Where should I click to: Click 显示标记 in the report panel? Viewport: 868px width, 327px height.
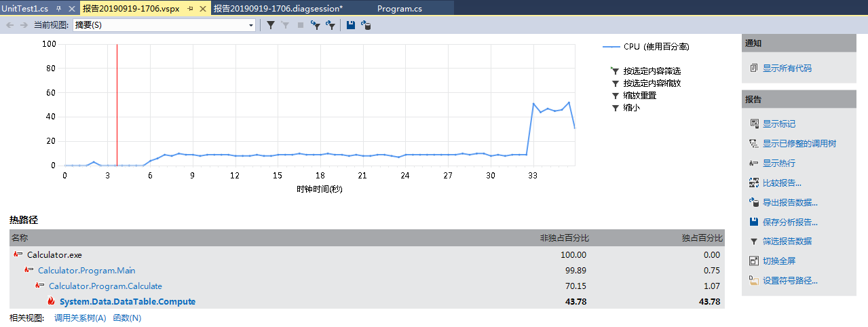[779, 124]
